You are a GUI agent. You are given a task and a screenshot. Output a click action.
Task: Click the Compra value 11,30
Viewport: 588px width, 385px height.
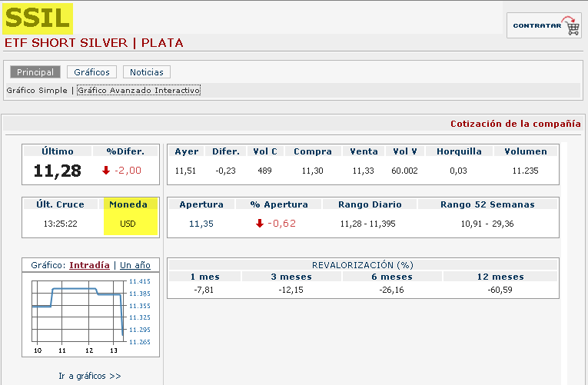point(312,171)
